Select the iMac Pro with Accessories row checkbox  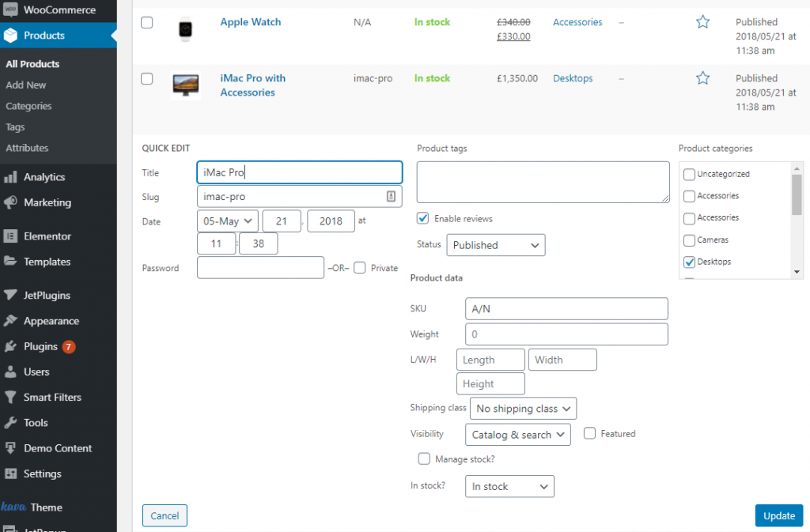[147, 78]
